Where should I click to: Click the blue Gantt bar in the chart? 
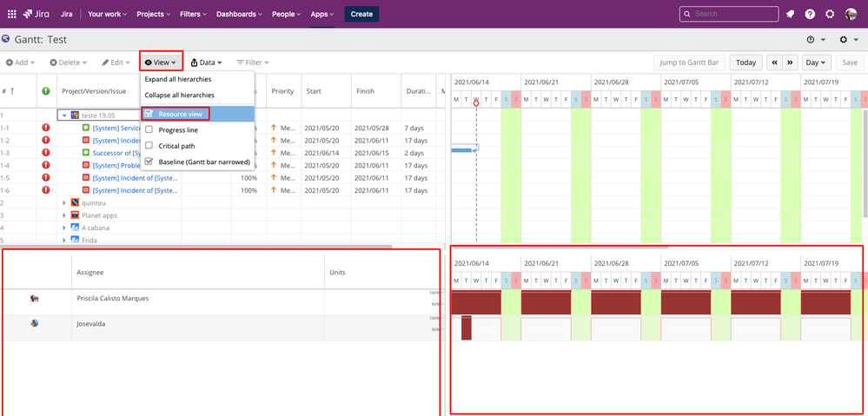[463, 149]
